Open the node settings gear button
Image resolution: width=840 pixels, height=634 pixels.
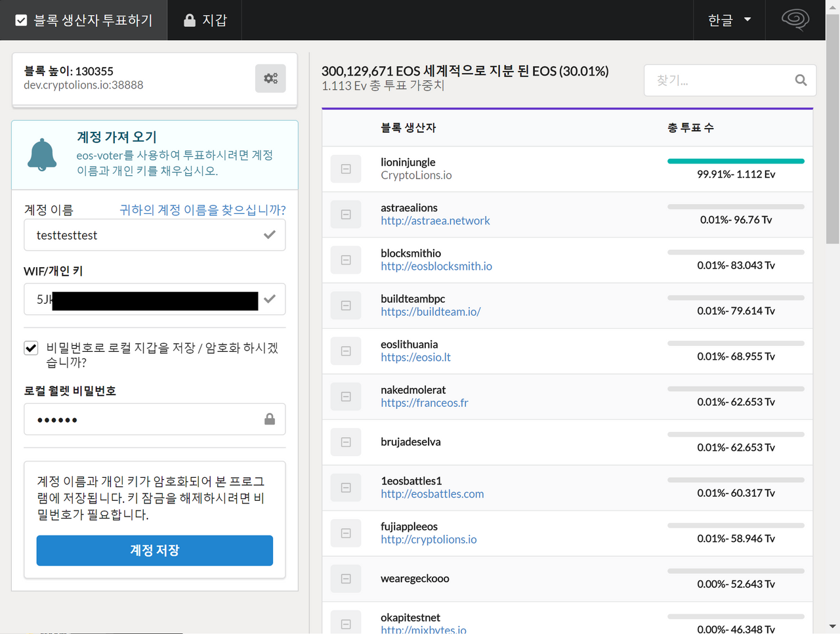(x=270, y=79)
